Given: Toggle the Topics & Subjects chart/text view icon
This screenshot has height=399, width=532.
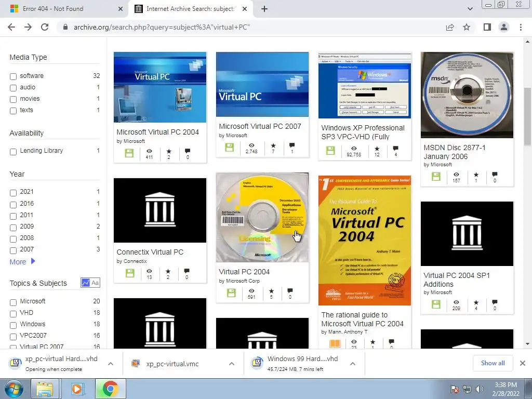Looking at the screenshot, I should (90, 283).
